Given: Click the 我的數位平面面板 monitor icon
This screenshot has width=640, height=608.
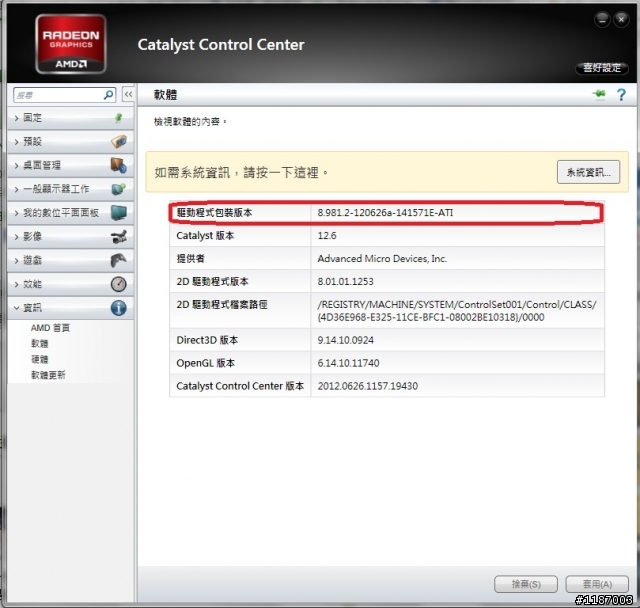Looking at the screenshot, I should coord(118,213).
